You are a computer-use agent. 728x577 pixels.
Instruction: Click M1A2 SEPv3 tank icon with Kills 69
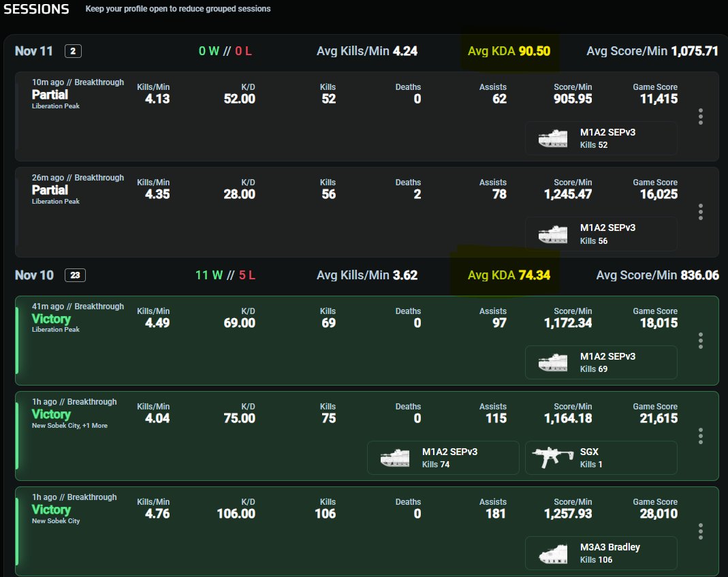click(x=552, y=362)
